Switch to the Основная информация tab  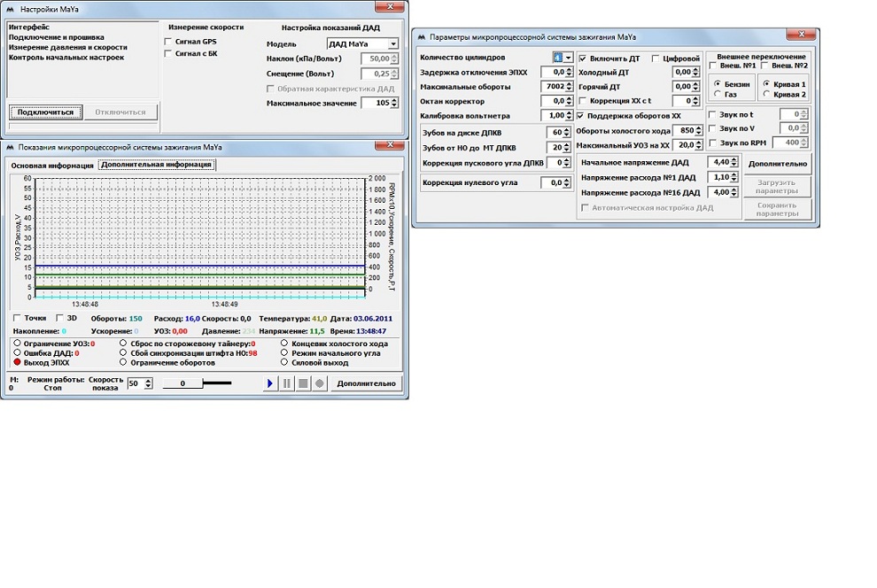coord(52,165)
